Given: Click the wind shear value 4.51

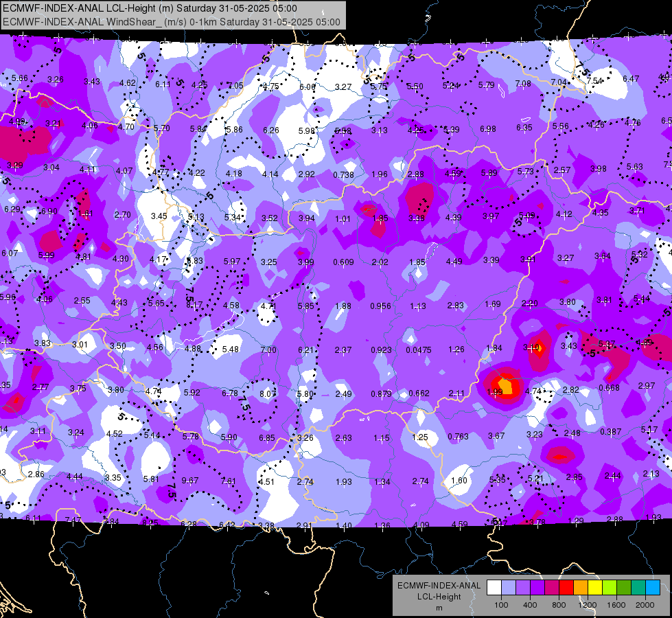Looking at the screenshot, I should click(266, 481).
